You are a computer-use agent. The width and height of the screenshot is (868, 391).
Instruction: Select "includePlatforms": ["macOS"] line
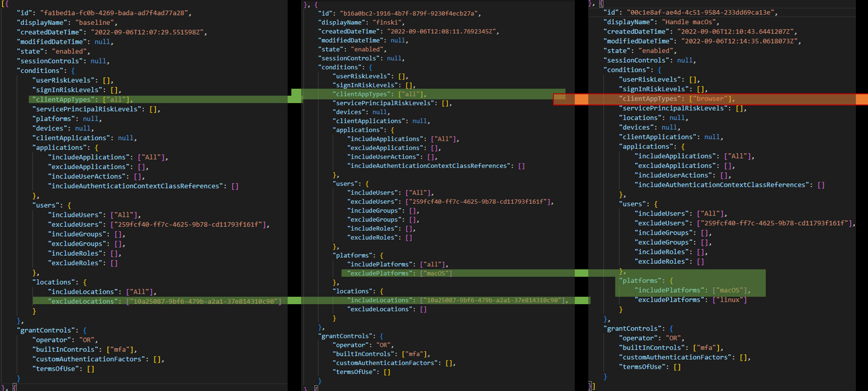click(x=693, y=290)
